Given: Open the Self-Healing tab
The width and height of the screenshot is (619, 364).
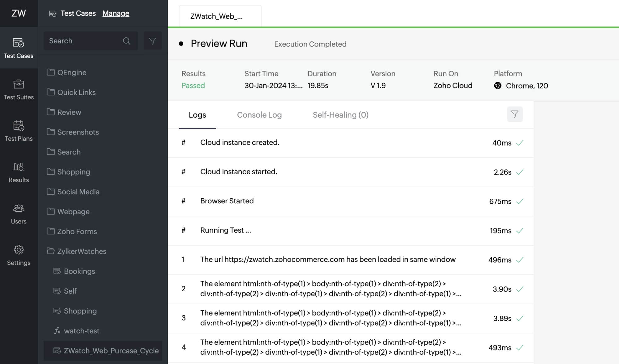Looking at the screenshot, I should click(x=340, y=115).
